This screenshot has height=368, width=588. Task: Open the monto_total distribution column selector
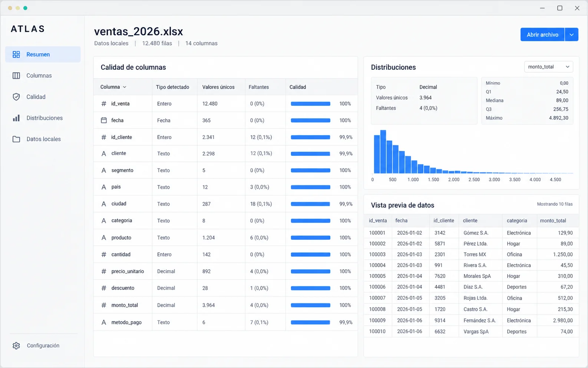click(x=549, y=67)
